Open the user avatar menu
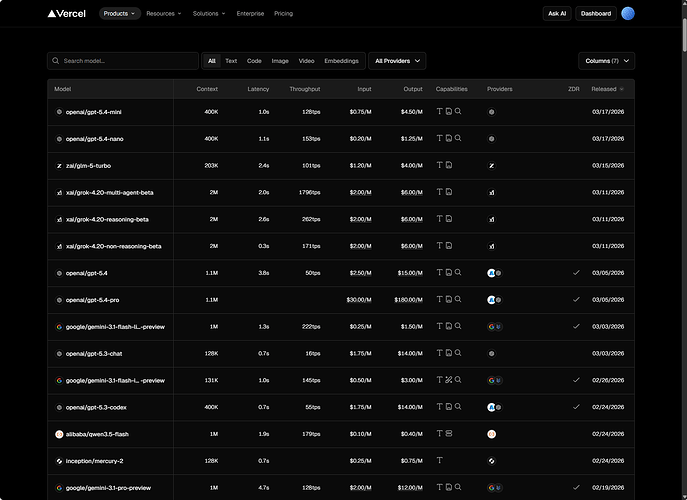Viewport: 687px width, 500px height. (628, 14)
